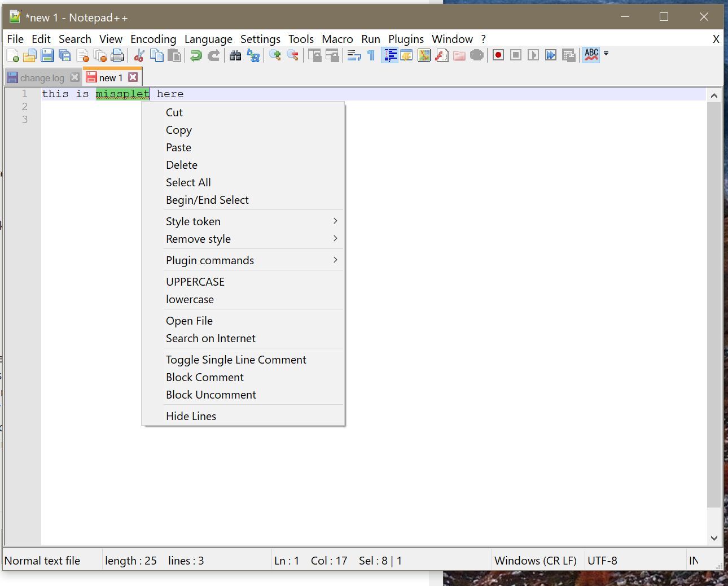
Task: Open Find with the binoculars icon
Action: (235, 55)
